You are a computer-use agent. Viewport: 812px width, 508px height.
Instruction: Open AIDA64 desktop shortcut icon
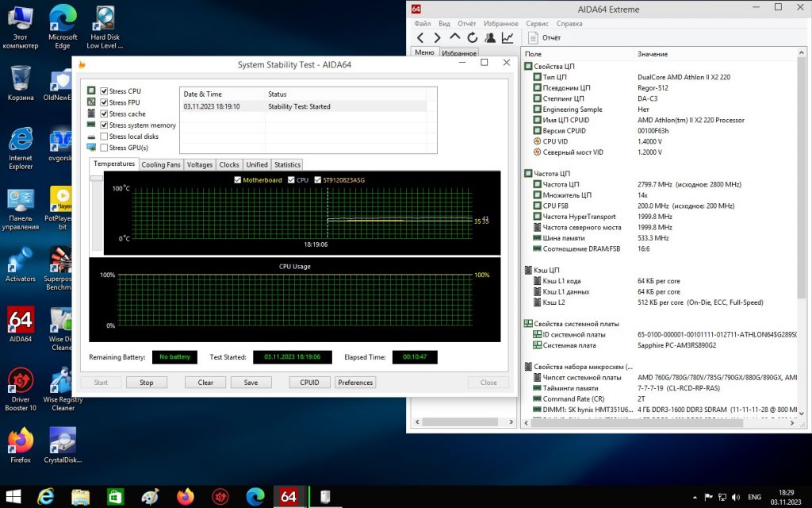[21, 325]
